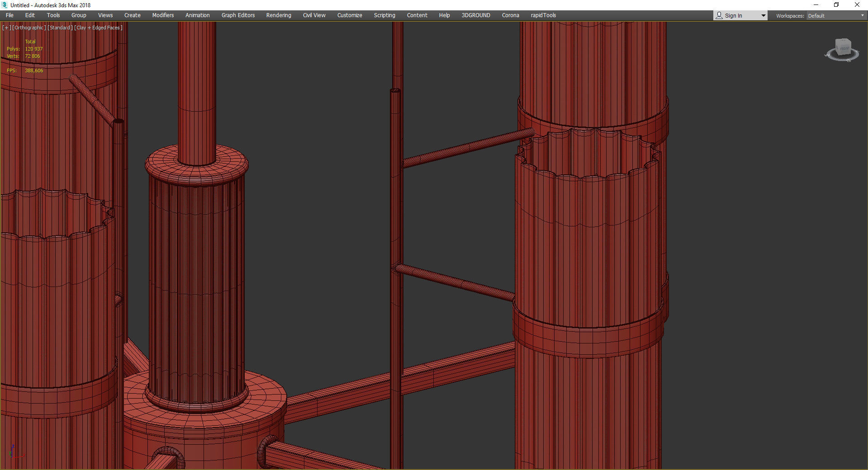Restore down the 3ds Max window
868x470 pixels.
pos(836,5)
